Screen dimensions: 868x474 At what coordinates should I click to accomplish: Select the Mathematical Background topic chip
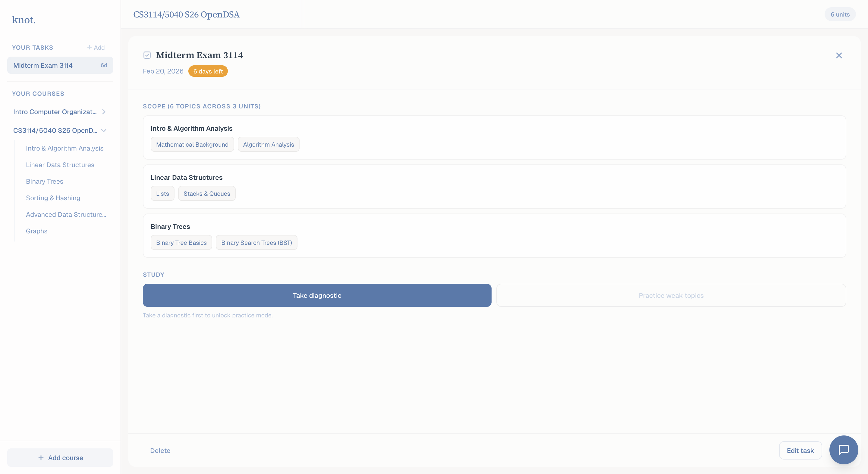pos(192,145)
